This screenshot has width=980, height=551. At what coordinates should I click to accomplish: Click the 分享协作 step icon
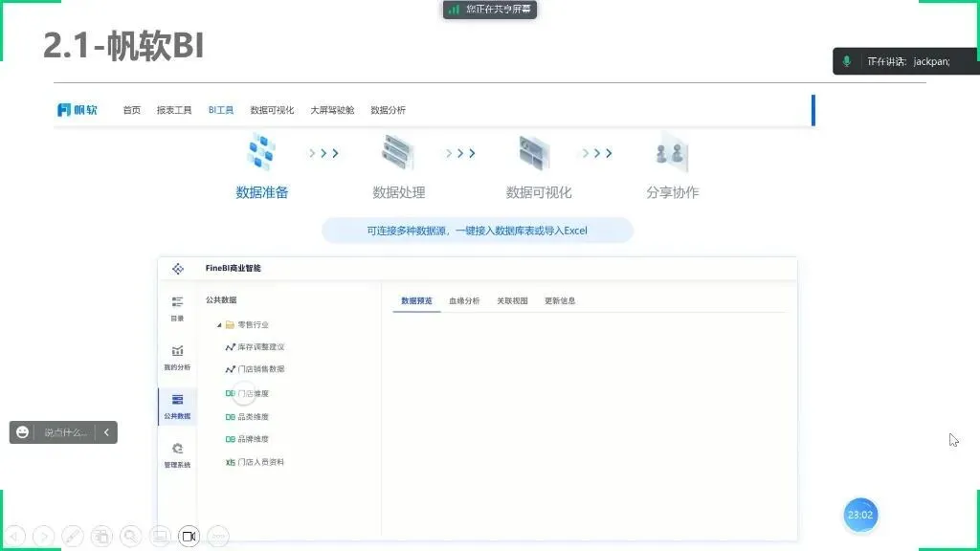[672, 152]
